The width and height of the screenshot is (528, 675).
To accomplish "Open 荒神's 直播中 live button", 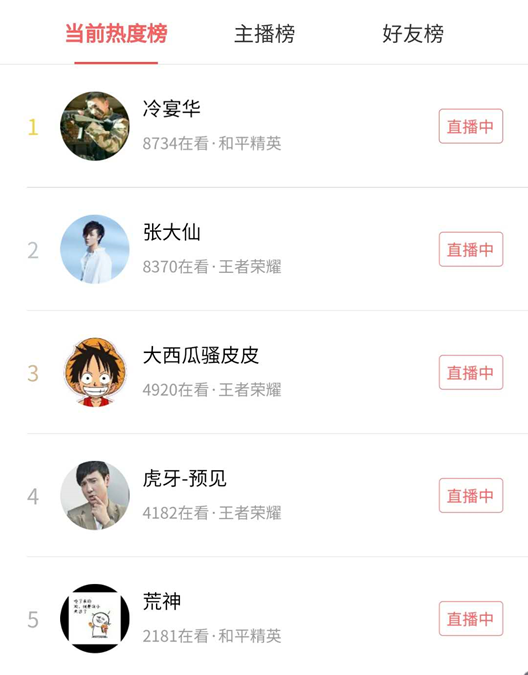I will pyautogui.click(x=471, y=619).
